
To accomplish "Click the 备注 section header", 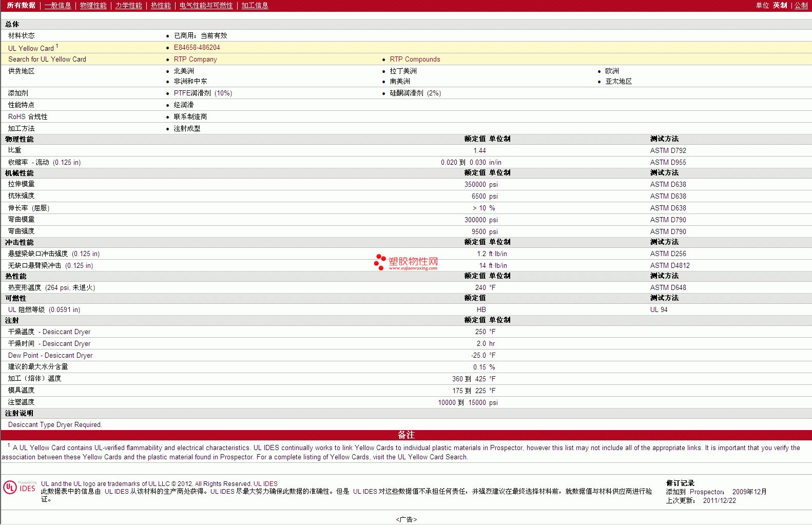I will coord(406,435).
